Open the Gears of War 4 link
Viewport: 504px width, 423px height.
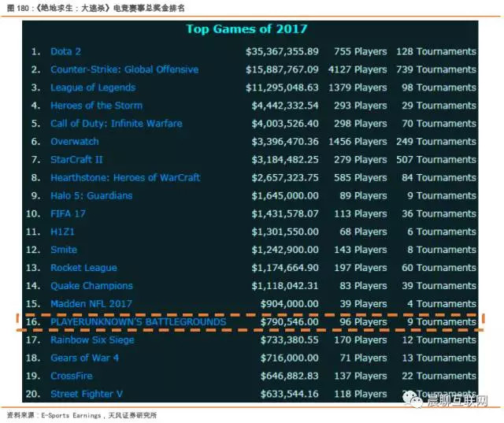click(84, 358)
